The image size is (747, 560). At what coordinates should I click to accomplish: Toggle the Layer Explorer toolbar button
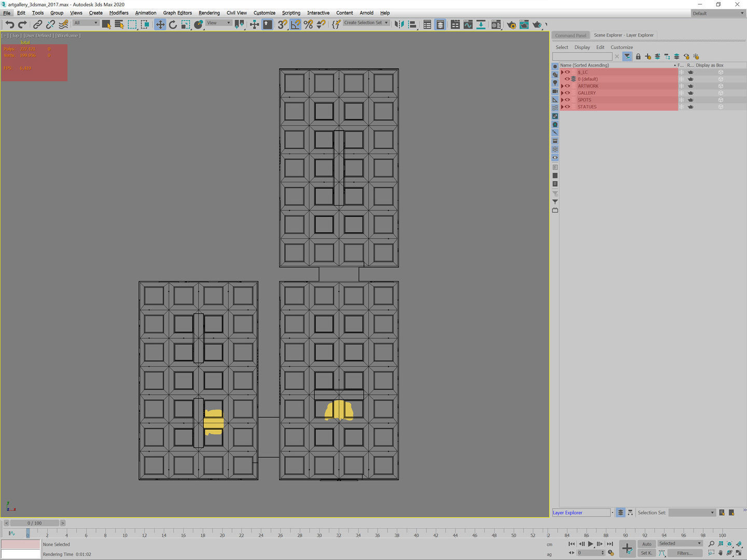coord(440,24)
